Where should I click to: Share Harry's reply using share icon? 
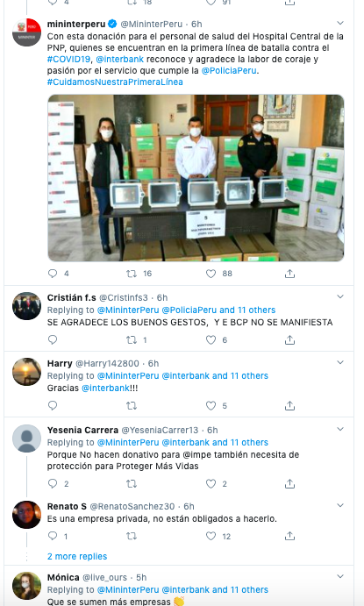click(x=289, y=406)
